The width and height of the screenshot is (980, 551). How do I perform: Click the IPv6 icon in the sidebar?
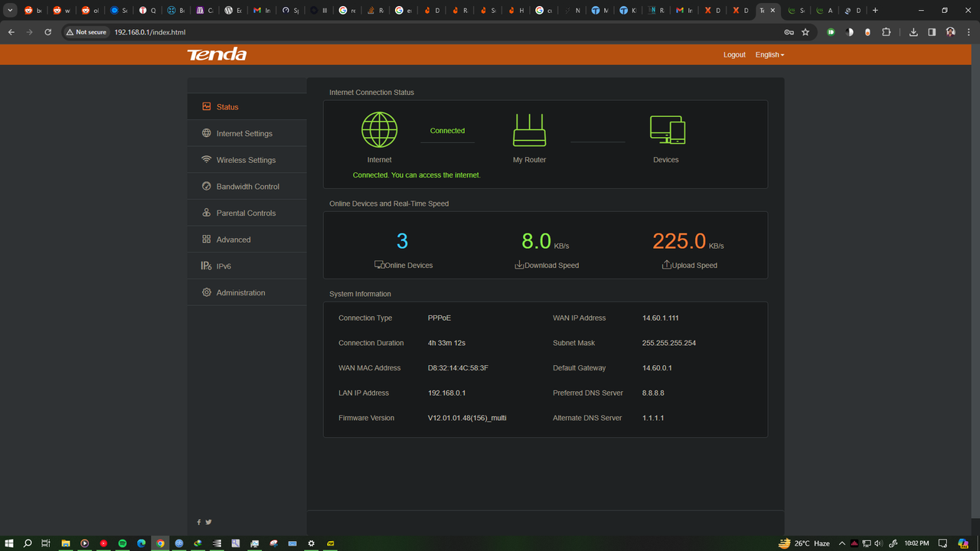(x=206, y=266)
